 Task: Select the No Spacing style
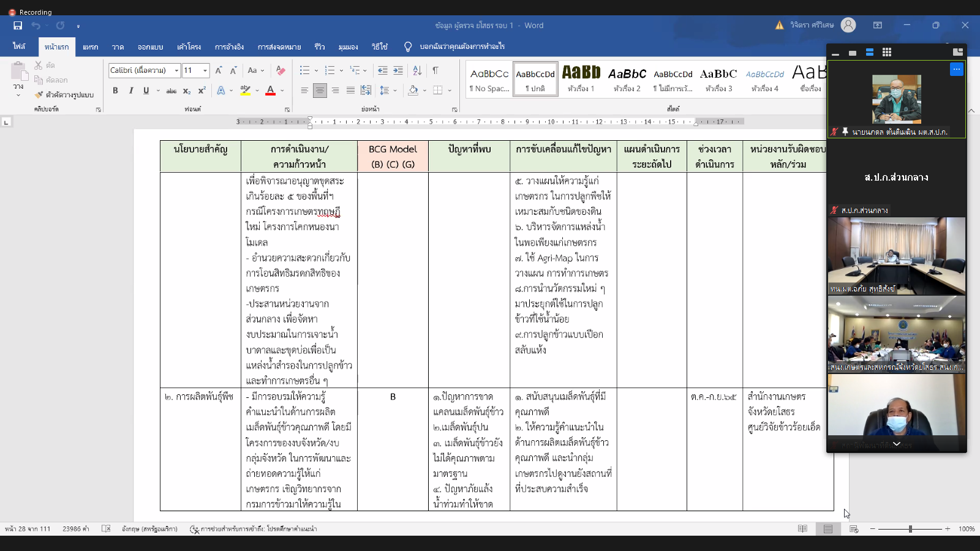pyautogui.click(x=489, y=79)
